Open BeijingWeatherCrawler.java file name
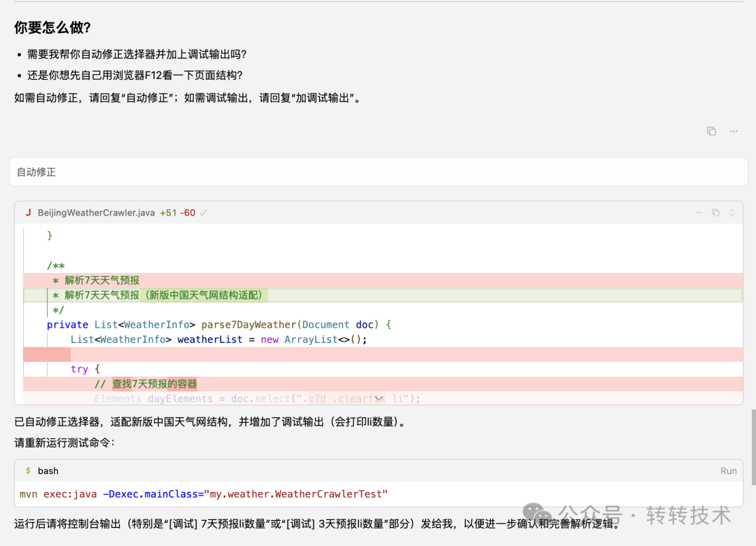Screen dimensions: 756x546 97,213
